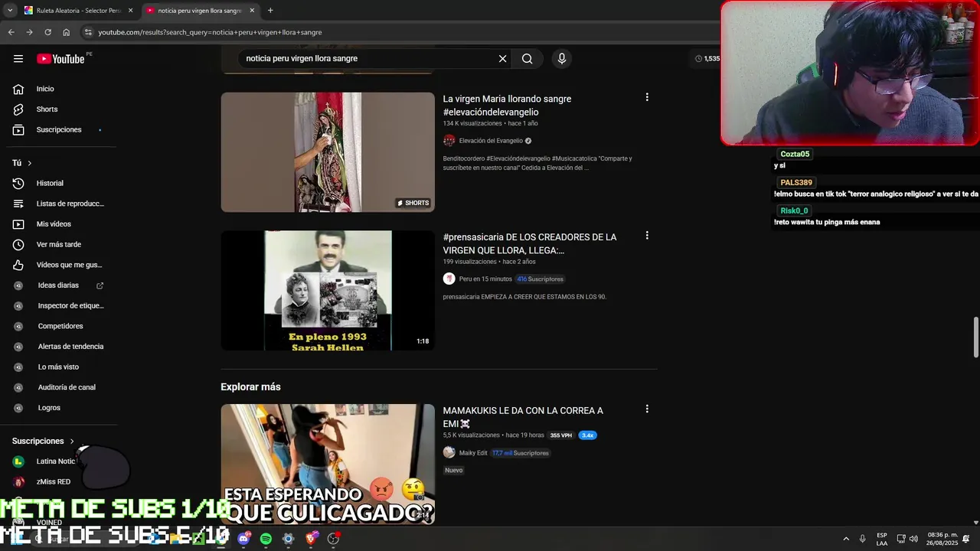
Task: Click the page vertical scrollbar thumb
Action: [x=975, y=337]
